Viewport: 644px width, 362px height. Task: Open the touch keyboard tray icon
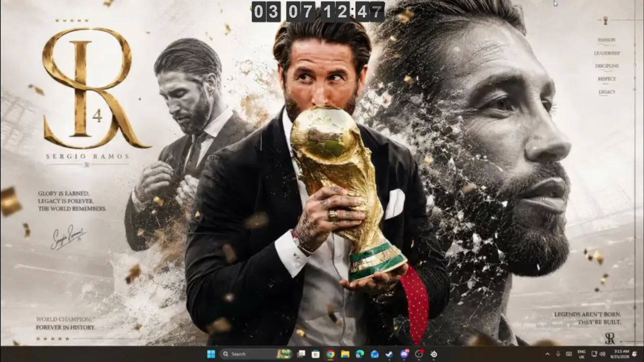tap(569, 354)
